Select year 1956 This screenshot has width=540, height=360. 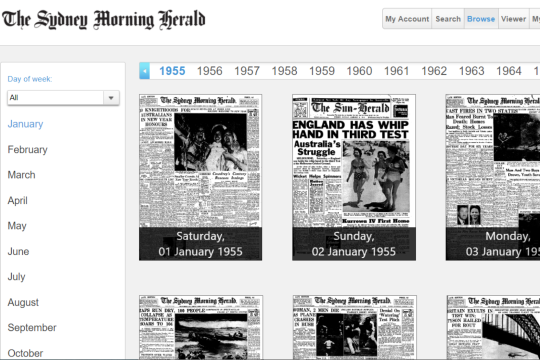(209, 71)
